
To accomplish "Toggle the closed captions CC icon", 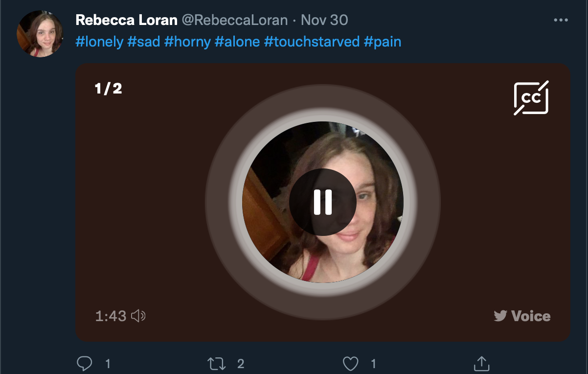I will click(531, 98).
